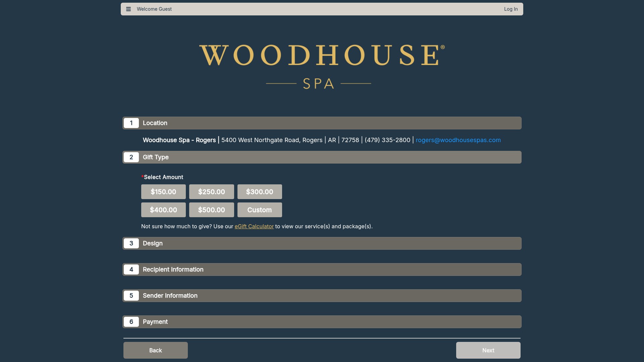
Task: Click the step 5 number badge
Action: tap(131, 296)
